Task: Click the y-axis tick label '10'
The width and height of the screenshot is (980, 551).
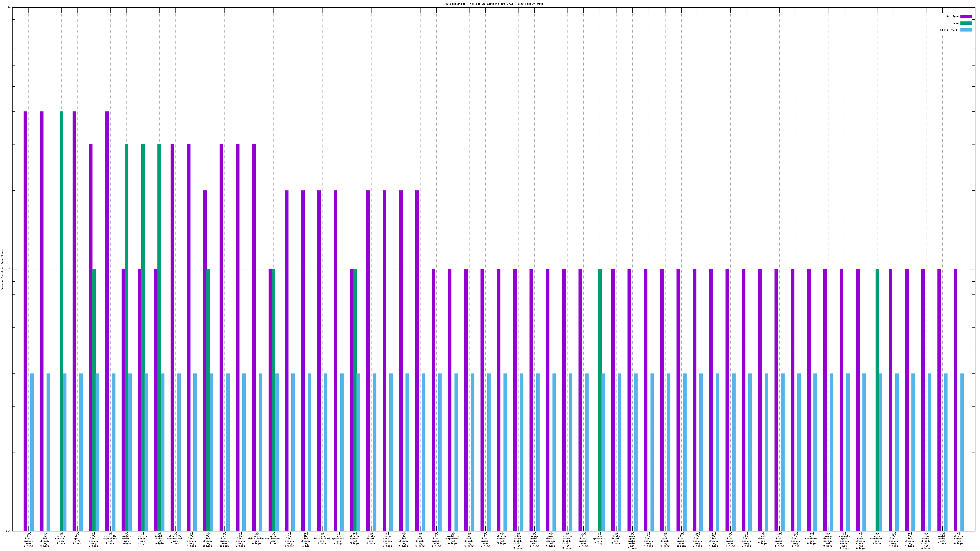Action: pyautogui.click(x=9, y=8)
